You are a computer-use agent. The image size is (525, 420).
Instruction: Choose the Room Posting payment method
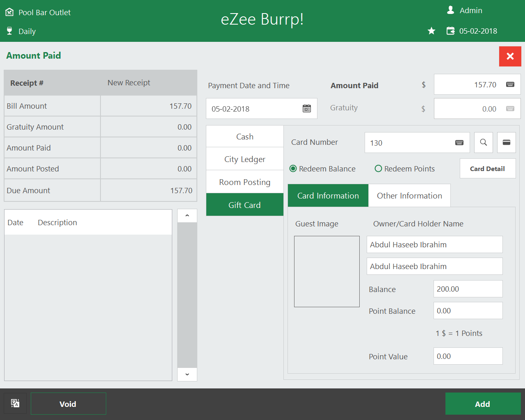(245, 182)
